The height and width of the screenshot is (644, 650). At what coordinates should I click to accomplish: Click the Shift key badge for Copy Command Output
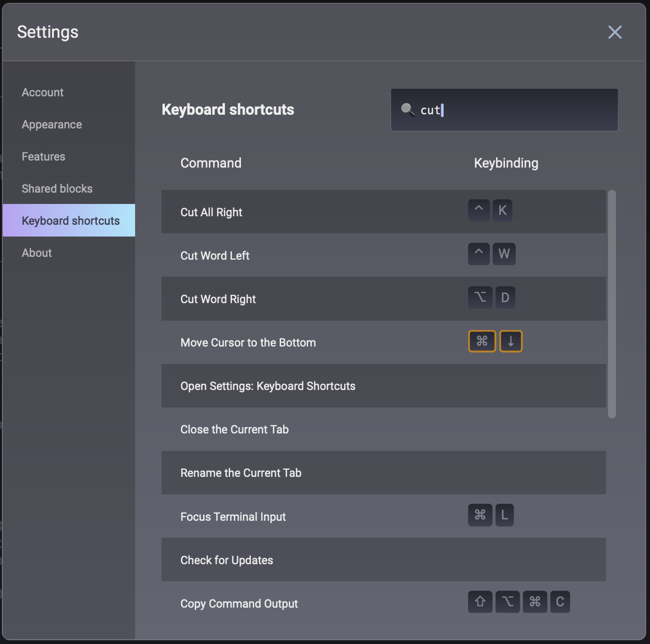click(x=480, y=602)
